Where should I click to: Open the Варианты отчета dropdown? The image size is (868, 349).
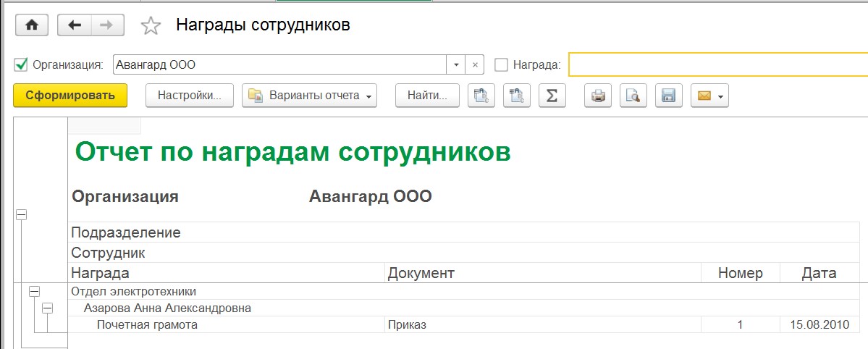tap(309, 96)
